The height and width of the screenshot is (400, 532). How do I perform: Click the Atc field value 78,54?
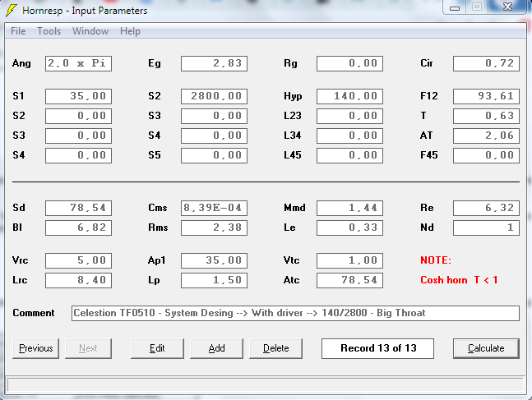(349, 280)
